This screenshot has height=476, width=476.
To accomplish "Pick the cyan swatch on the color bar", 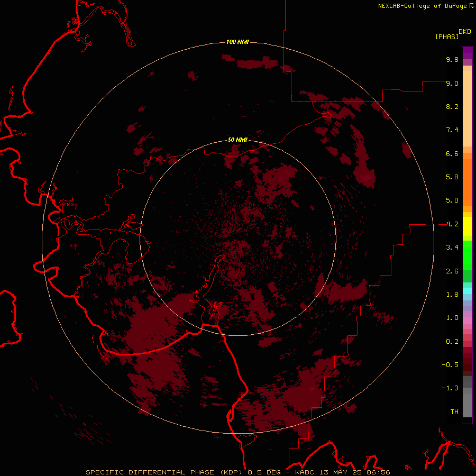I will (x=467, y=291).
